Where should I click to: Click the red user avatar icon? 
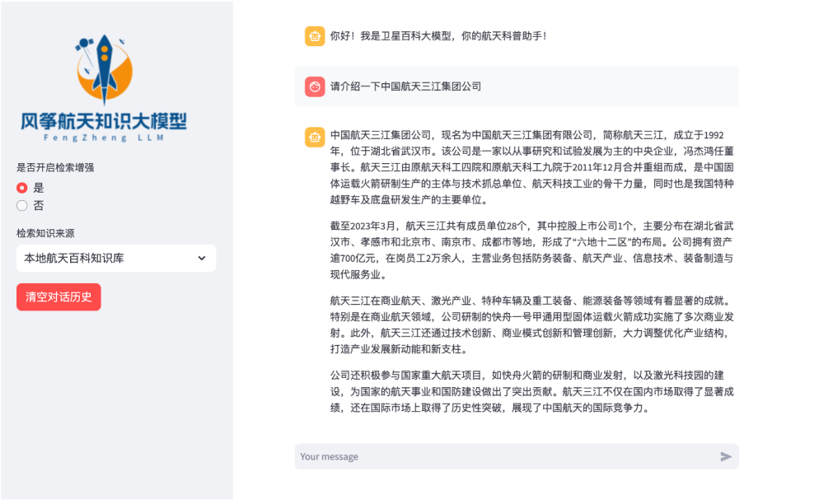[x=315, y=86]
